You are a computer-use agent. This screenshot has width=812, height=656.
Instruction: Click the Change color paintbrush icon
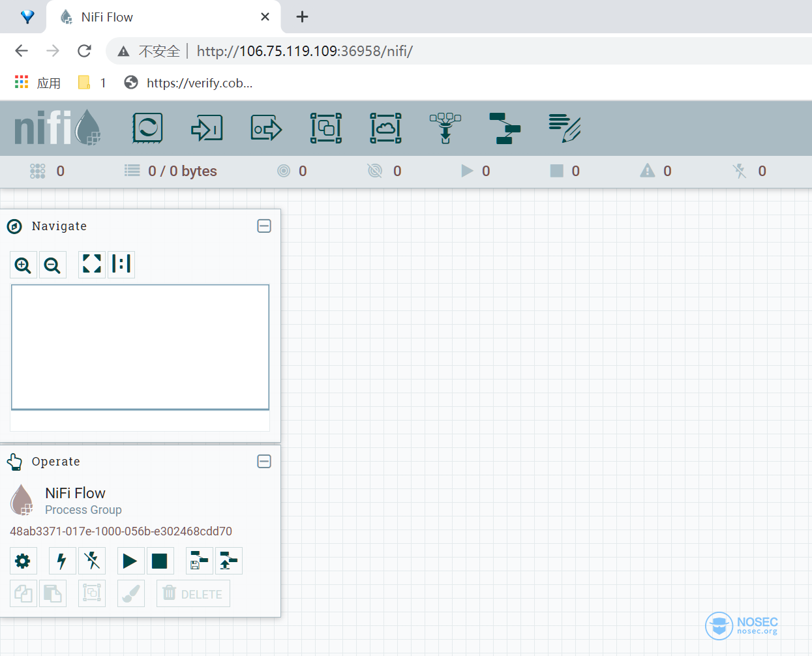[x=131, y=593]
